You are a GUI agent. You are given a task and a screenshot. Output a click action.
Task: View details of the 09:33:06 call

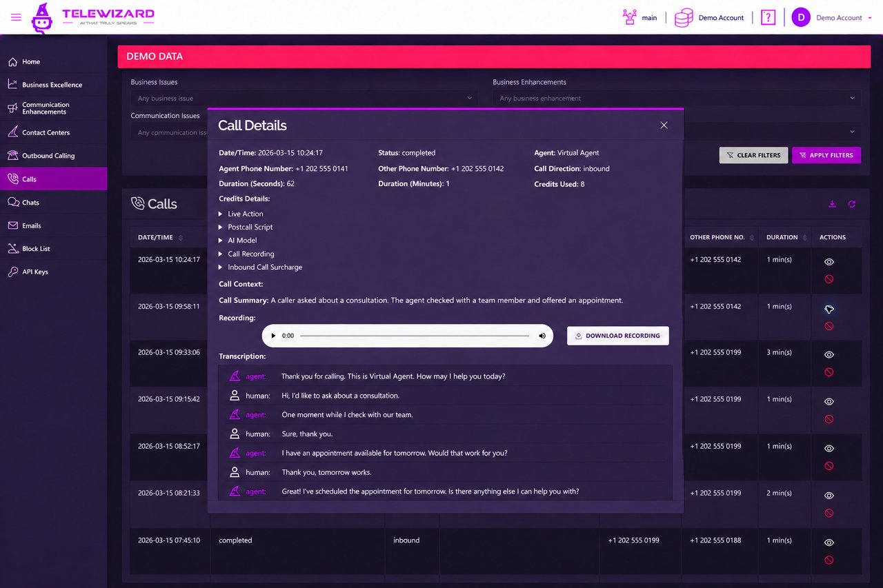point(829,354)
